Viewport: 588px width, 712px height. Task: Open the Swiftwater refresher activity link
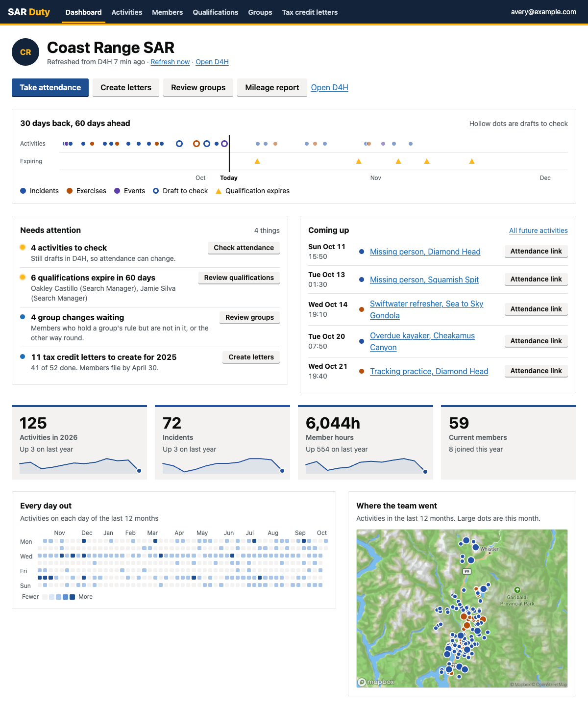click(427, 309)
